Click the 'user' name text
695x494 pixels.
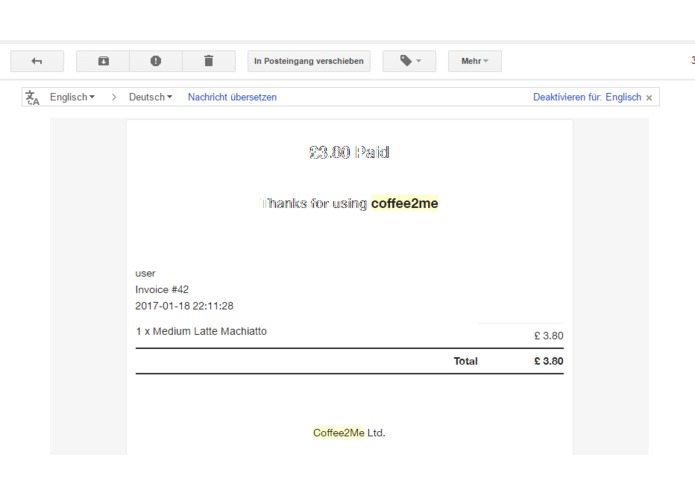pyautogui.click(x=145, y=273)
